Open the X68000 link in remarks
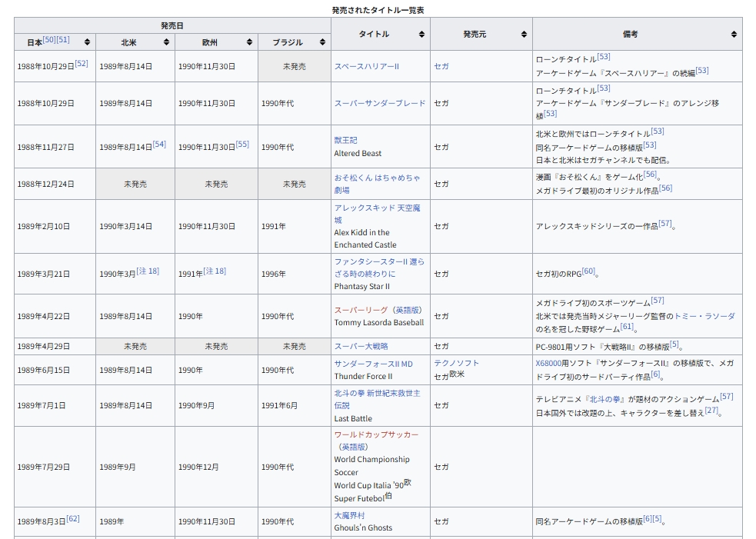The height and width of the screenshot is (539, 756). click(x=548, y=363)
